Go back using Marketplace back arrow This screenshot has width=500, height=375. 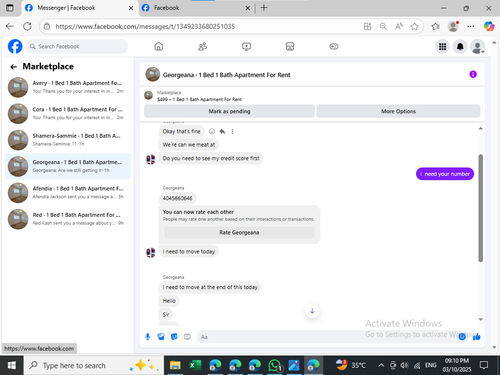point(13,67)
